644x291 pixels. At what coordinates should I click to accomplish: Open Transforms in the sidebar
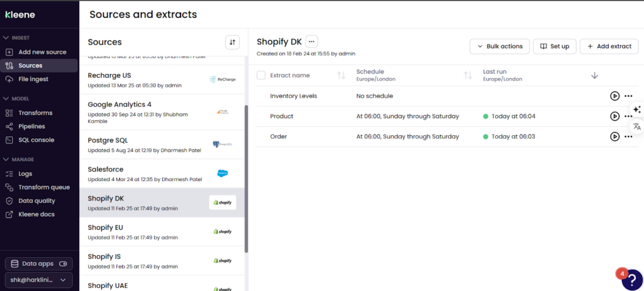35,113
